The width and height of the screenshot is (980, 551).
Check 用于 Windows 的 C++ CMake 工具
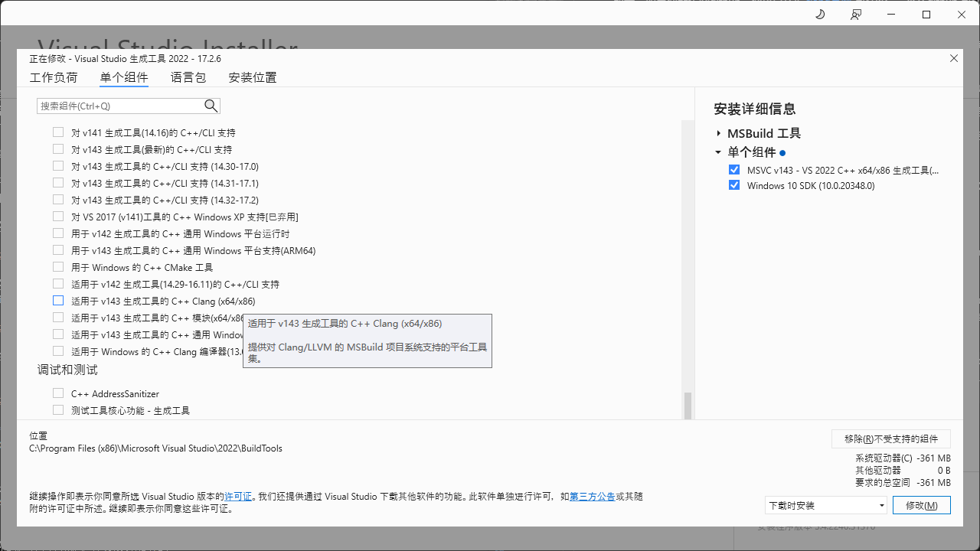tap(58, 266)
